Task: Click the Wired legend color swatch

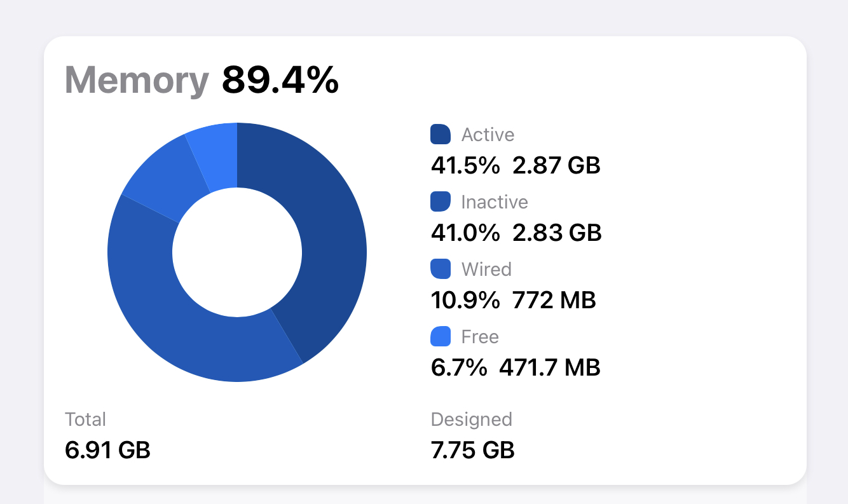Action: [441, 269]
